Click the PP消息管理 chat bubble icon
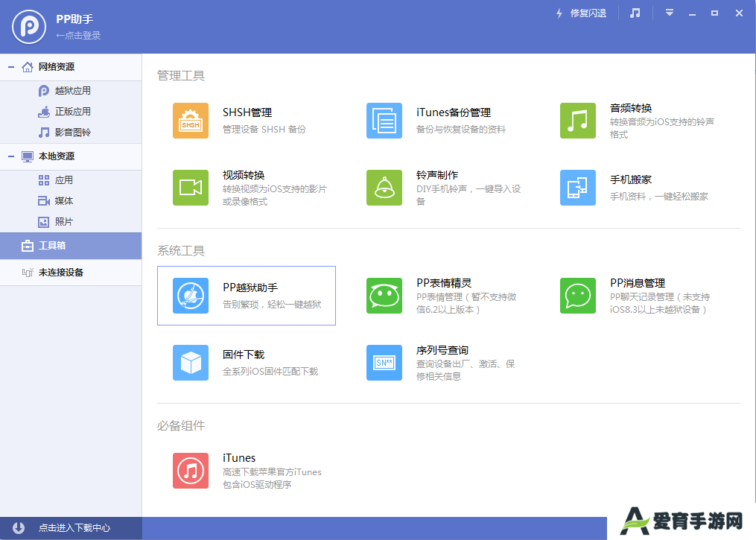Viewport: 756px width, 540px height. click(x=577, y=296)
